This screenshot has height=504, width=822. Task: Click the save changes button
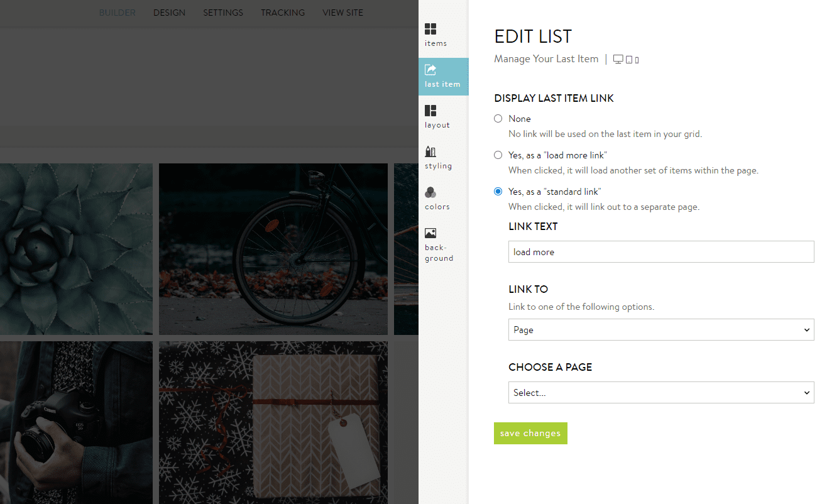[x=530, y=433]
